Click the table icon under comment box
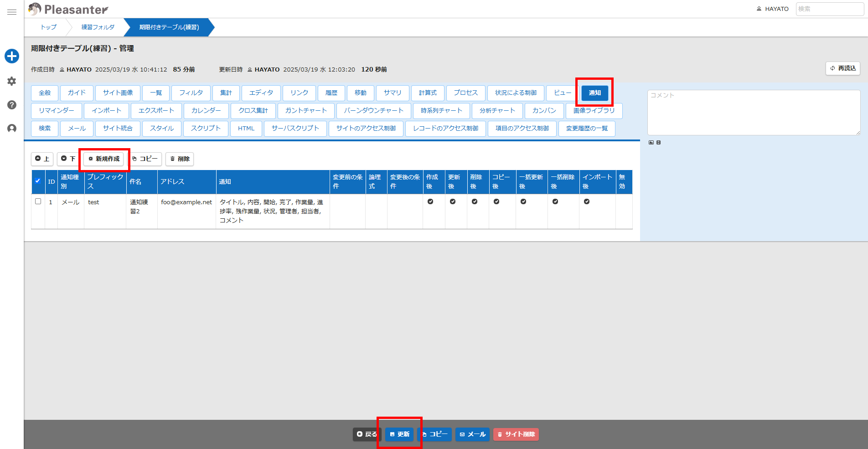This screenshot has height=449, width=868. tap(658, 143)
